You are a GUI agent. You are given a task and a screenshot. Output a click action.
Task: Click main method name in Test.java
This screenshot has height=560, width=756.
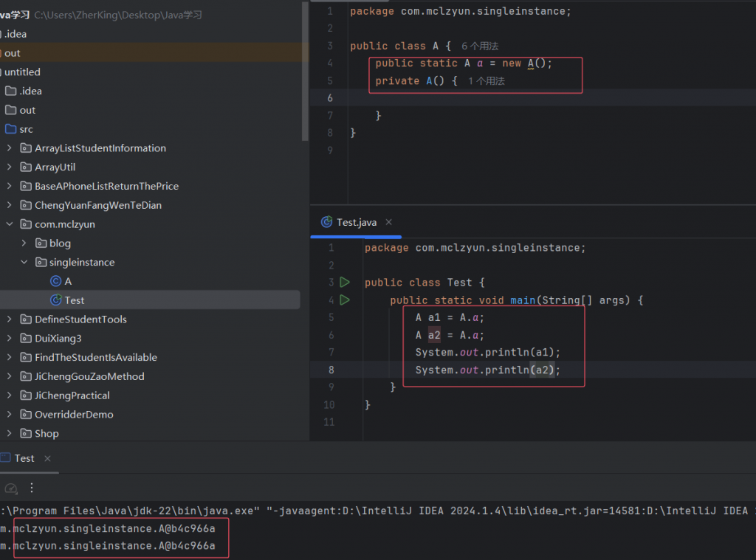tap(523, 300)
